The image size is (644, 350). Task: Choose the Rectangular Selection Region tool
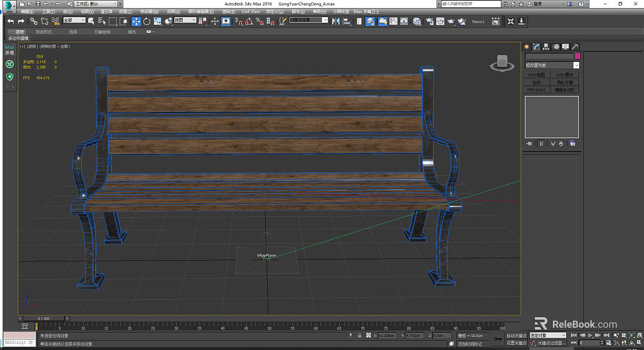pyautogui.click(x=113, y=21)
